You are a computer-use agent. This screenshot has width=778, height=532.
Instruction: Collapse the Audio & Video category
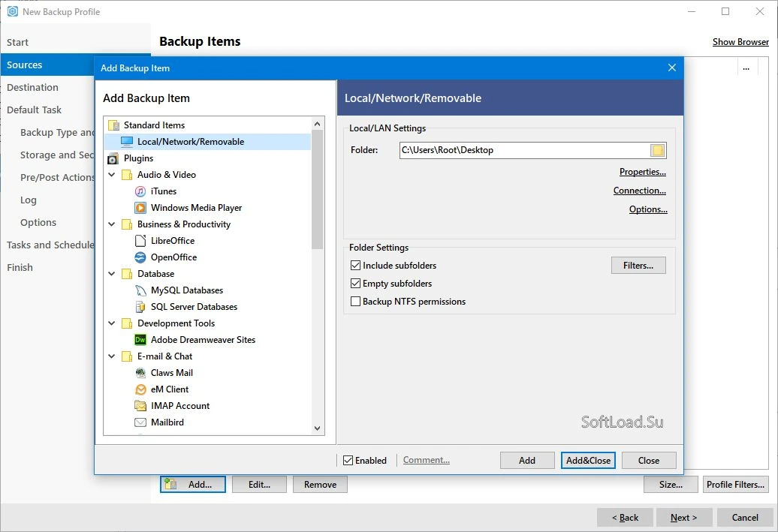[112, 175]
